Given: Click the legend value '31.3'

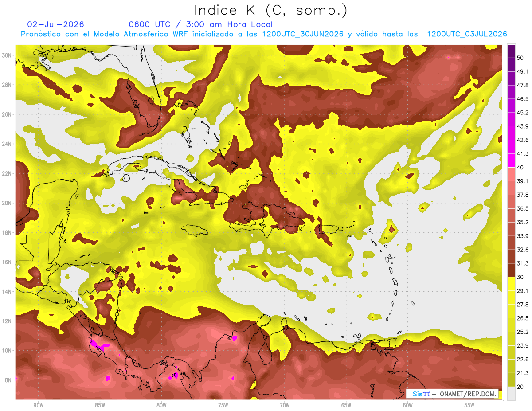Looking at the screenshot, I should point(522,263).
